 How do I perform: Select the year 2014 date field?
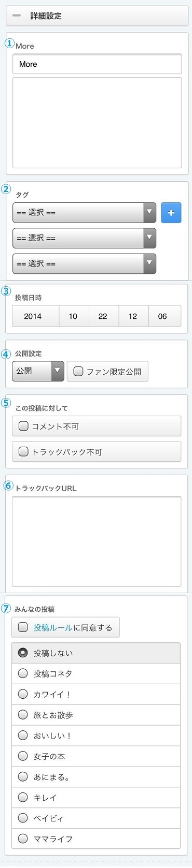(35, 316)
